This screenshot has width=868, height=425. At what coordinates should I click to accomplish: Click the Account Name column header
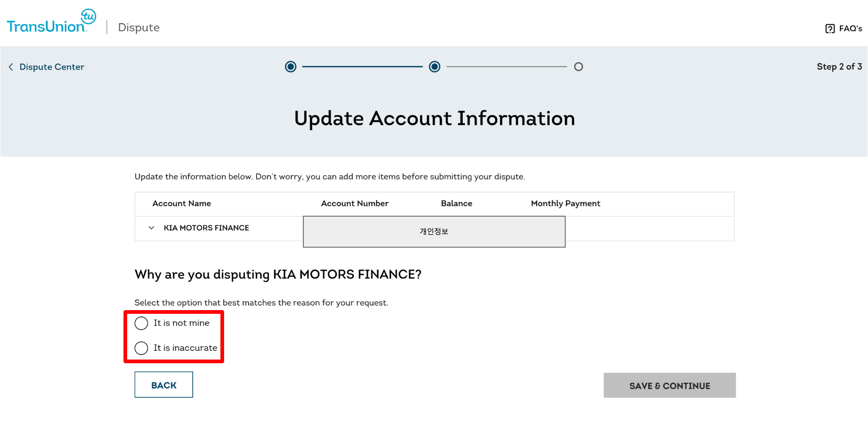click(181, 203)
